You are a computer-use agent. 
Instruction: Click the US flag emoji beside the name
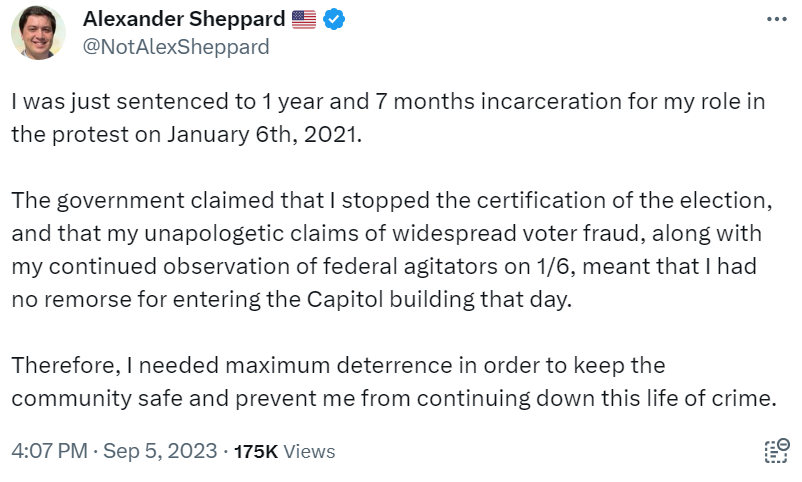click(x=302, y=19)
